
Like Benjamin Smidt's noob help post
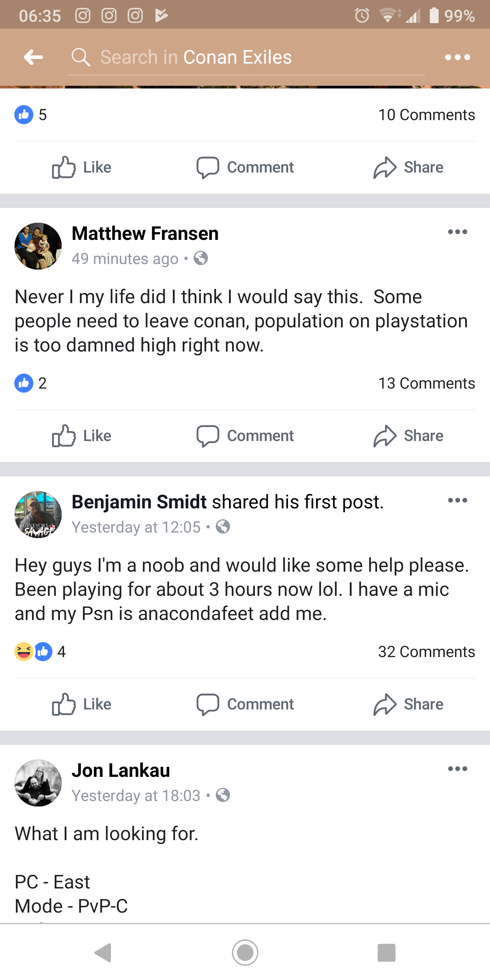[x=82, y=704]
